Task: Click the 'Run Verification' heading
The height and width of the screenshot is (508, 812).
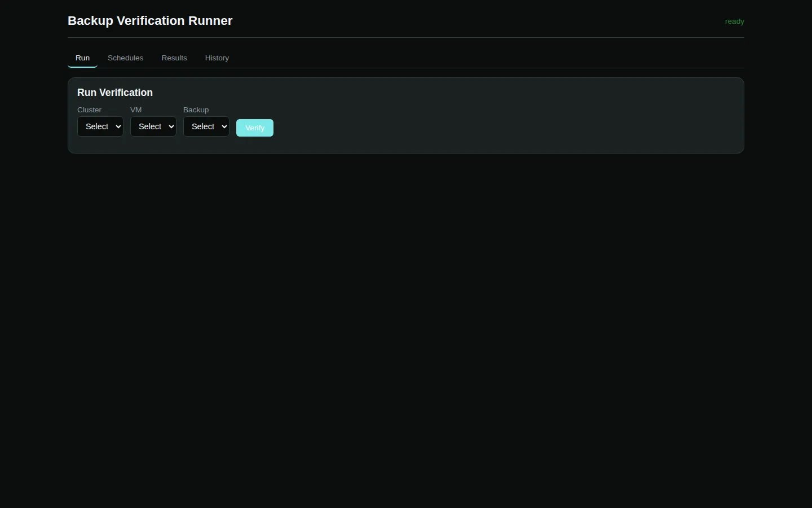Action: [x=115, y=93]
